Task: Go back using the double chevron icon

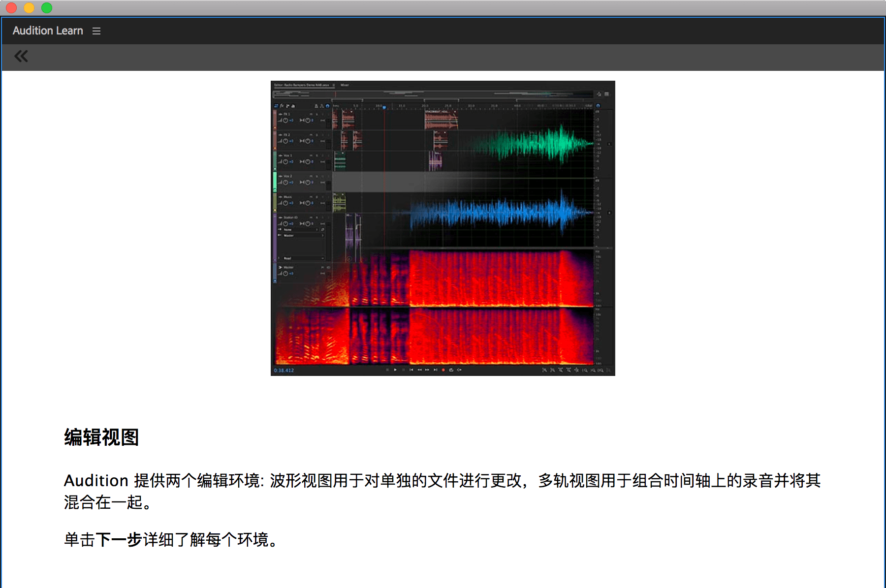Action: coord(21,57)
